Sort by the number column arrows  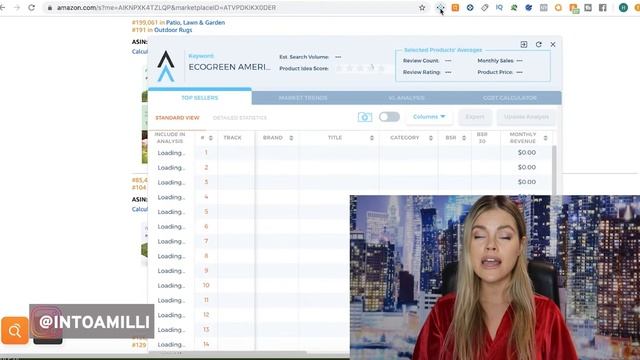211,138
